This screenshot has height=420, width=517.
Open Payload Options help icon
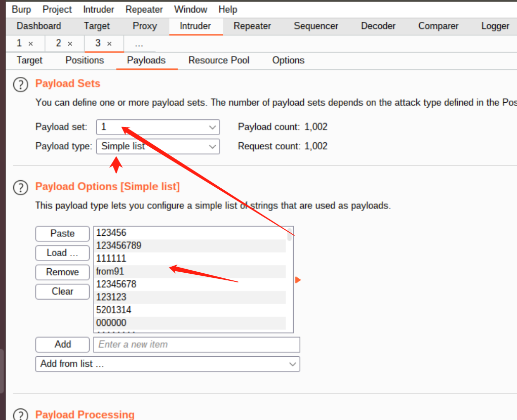[20, 188]
